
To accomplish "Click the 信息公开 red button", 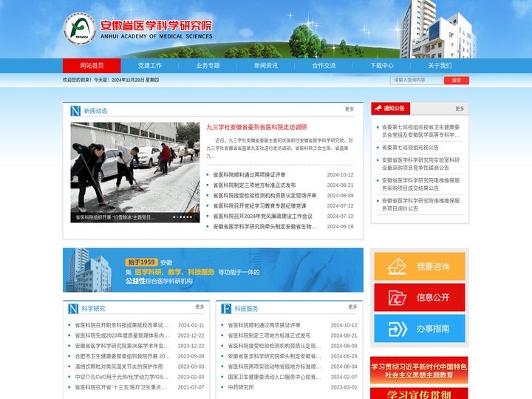I will pyautogui.click(x=420, y=298).
